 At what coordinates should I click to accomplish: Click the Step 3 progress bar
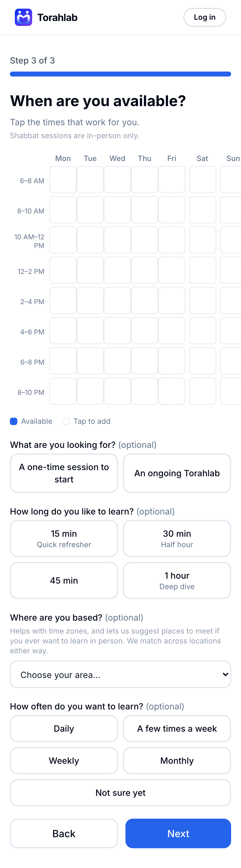click(x=120, y=74)
